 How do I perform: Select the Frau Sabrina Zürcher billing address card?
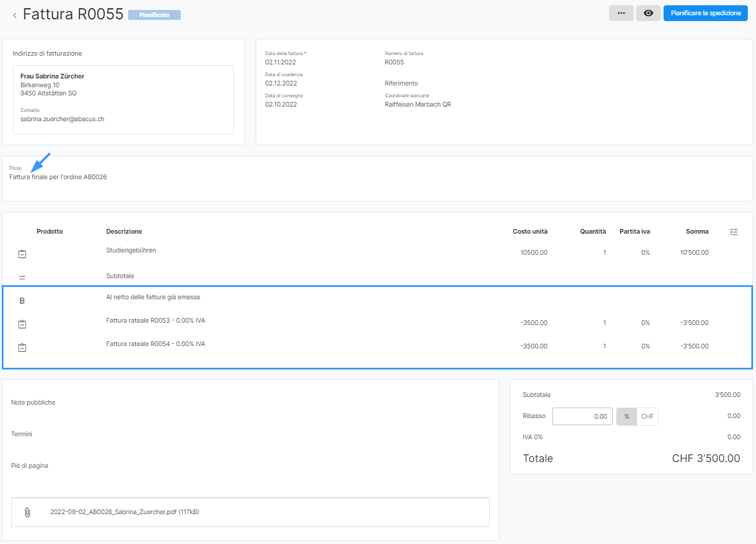tap(123, 99)
